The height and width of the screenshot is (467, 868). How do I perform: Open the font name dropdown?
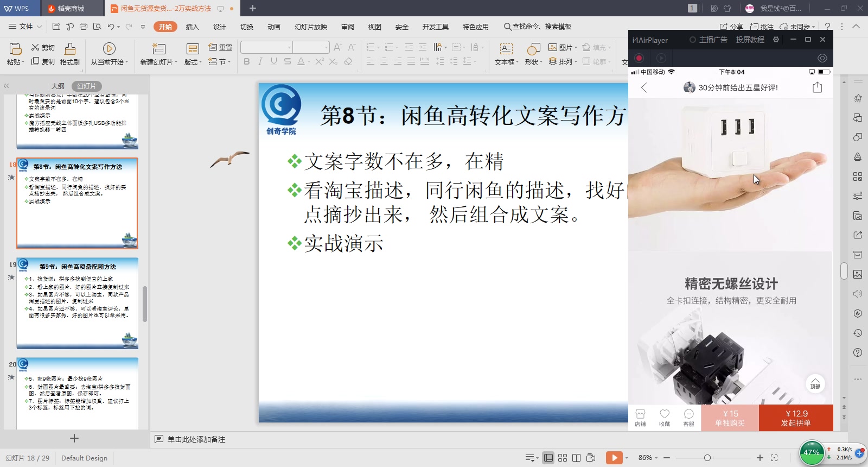290,47
